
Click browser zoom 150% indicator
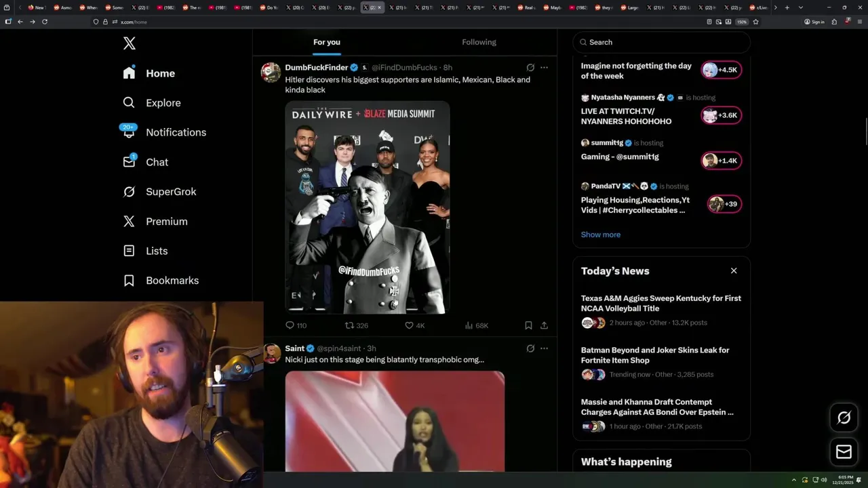point(742,22)
